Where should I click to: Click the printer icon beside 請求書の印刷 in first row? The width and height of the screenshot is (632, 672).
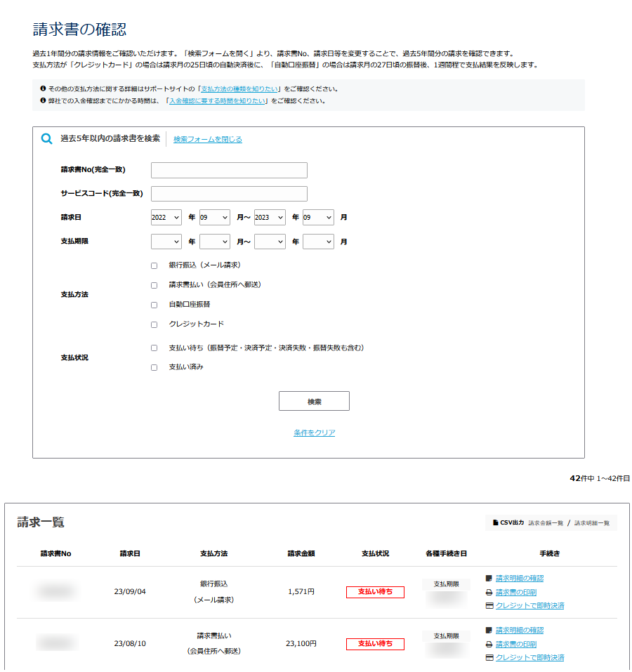coord(490,592)
